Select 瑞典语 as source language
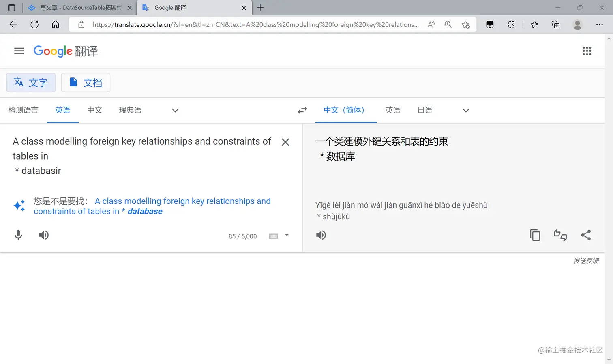This screenshot has height=364, width=613. coord(130,110)
